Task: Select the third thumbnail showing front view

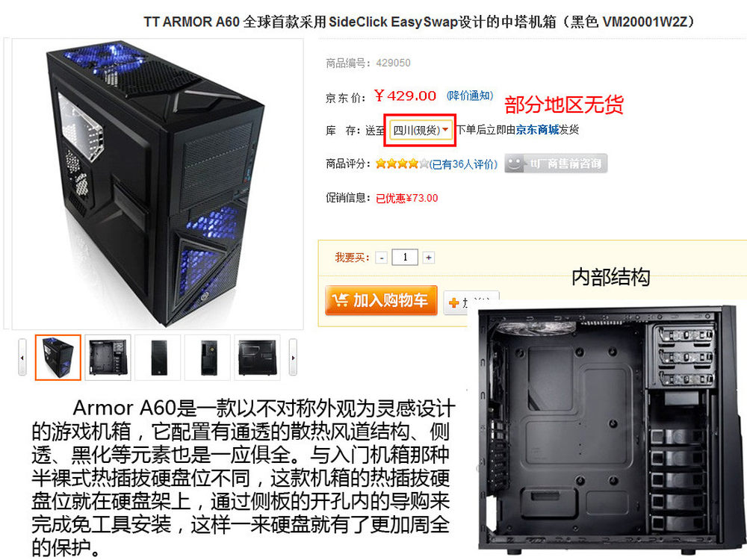Action: [158, 358]
